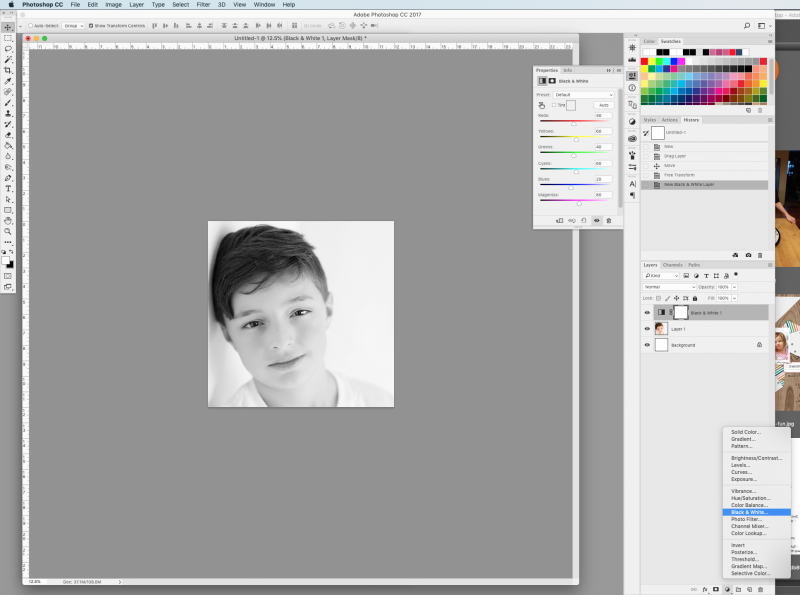
Task: Select the Zoom tool
Action: (x=8, y=231)
